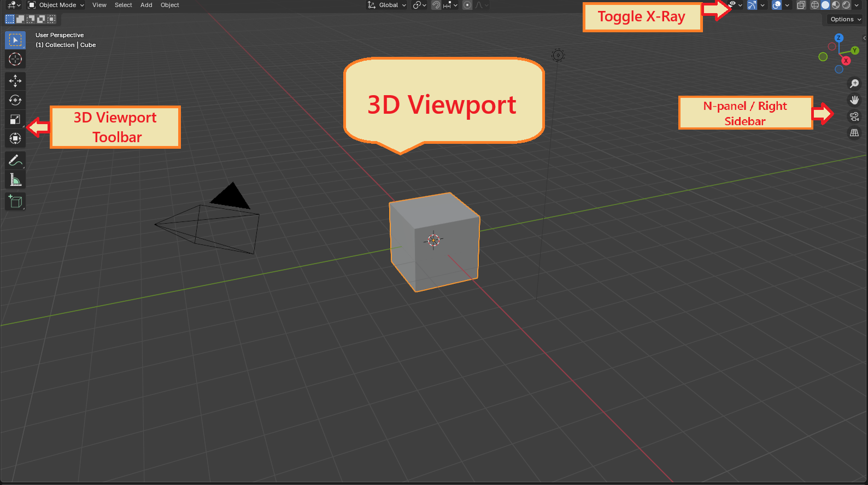Image resolution: width=868 pixels, height=485 pixels.
Task: Open the View menu
Action: 99,5
